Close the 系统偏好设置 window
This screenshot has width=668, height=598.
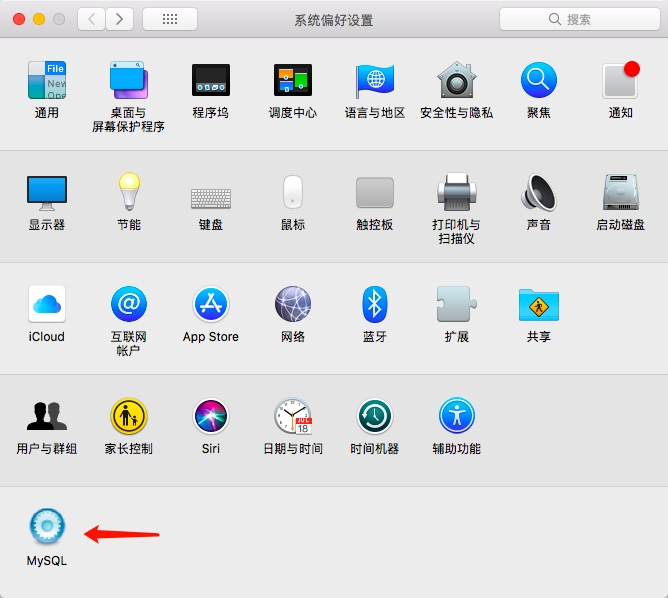[19, 19]
